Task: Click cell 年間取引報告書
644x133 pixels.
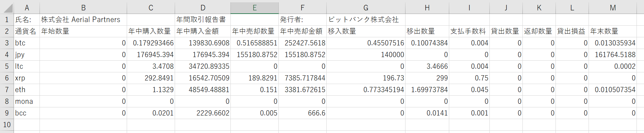Action: tap(203, 20)
